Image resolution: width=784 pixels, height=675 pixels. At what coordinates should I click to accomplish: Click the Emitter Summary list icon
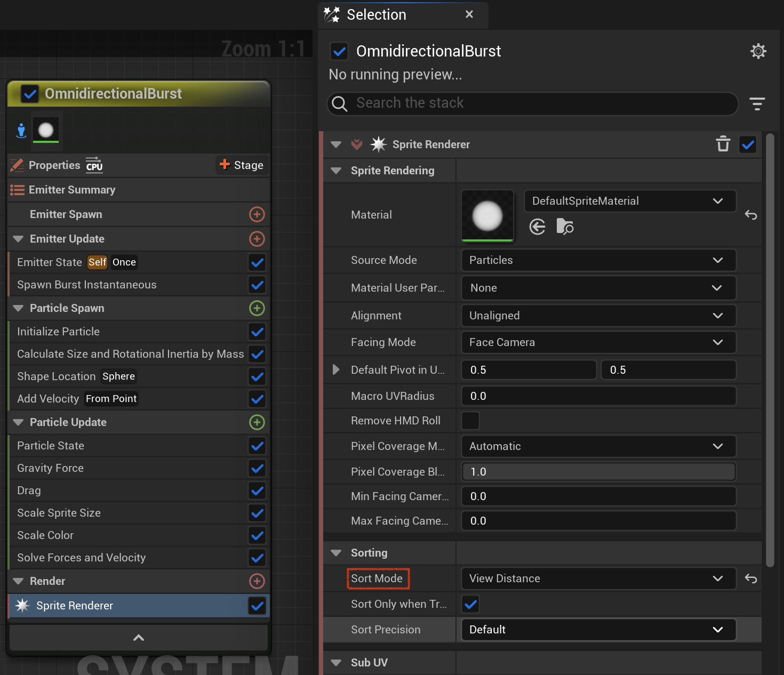pos(18,190)
